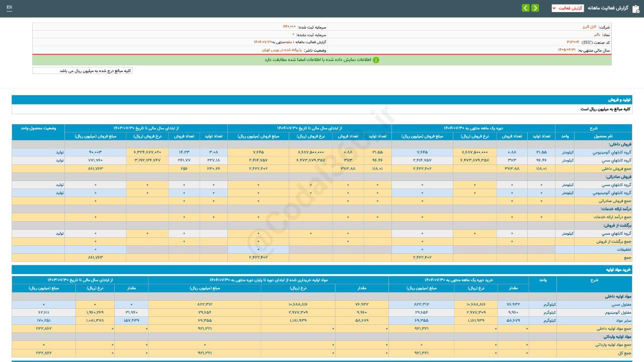Switch language using the EN link
Screen dimensions: 644x362
click(x=9, y=8)
